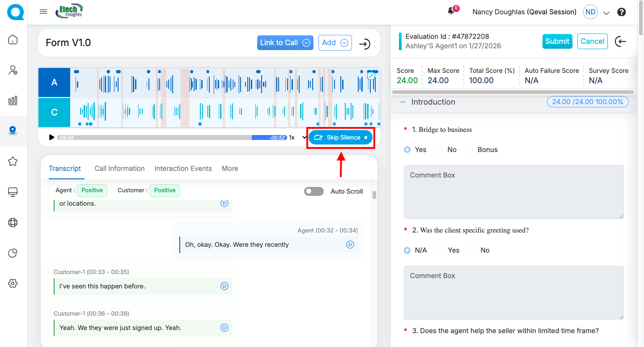Play the "I've seen this happen before" segment
This screenshot has width=644, height=347.
point(225,286)
